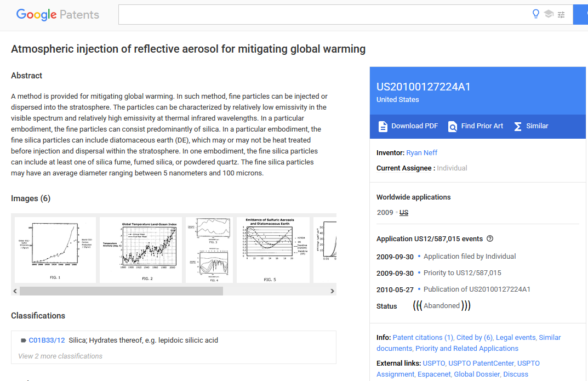Image resolution: width=588 pixels, height=381 pixels.
Task: Click the Current Assignee Individual value
Action: click(452, 168)
